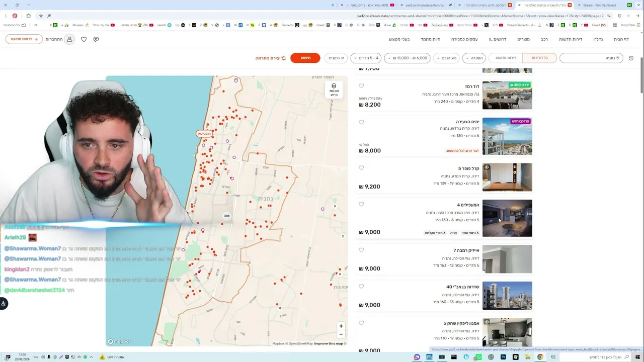Image resolution: width=644 pixels, height=362 pixels.
Task: Click the page vertical scrollbar
Action: (x=641, y=75)
